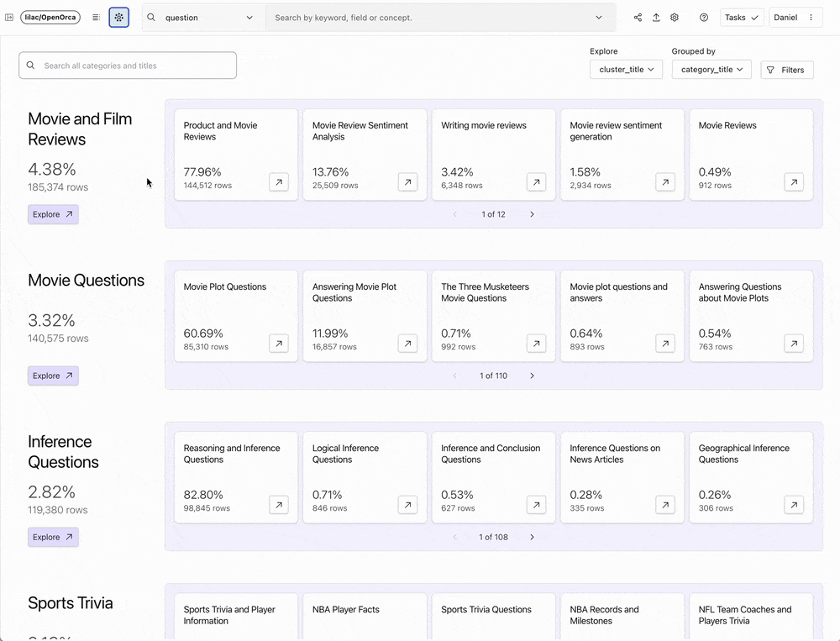Go to next page of Movie Questions clusters
This screenshot has width=840, height=641.
tap(532, 376)
